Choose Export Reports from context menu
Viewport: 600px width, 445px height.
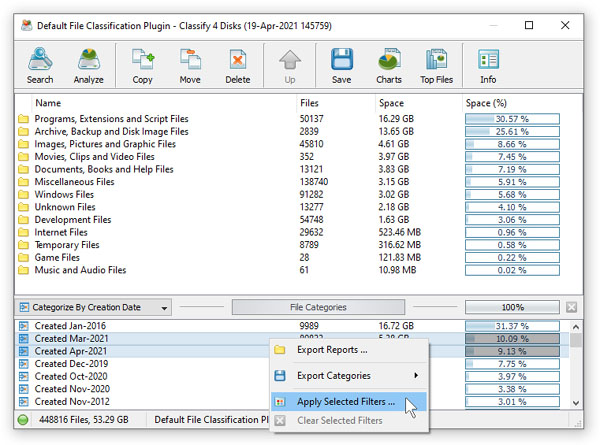[349, 350]
